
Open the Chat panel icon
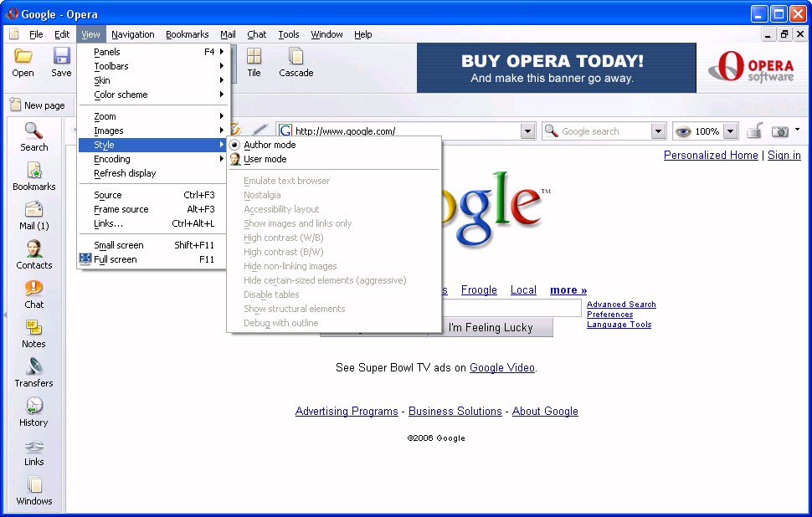click(x=34, y=294)
